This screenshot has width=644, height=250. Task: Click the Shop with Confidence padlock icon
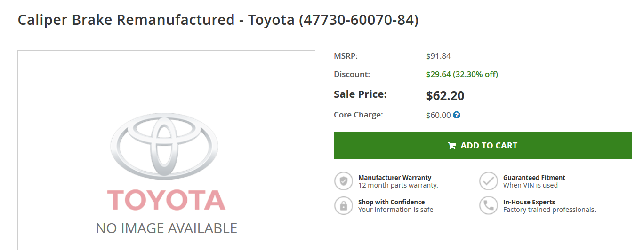pyautogui.click(x=344, y=205)
